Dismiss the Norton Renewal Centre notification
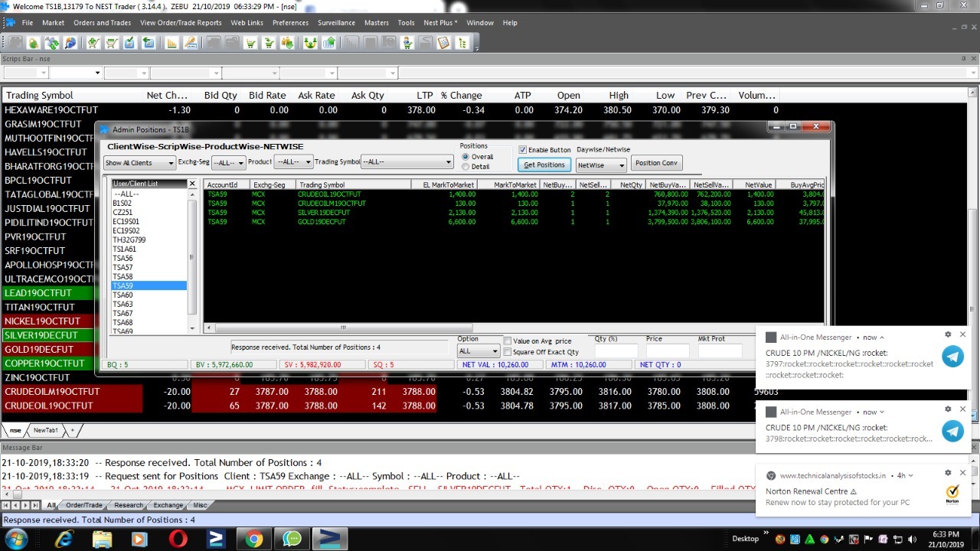 tap(963, 473)
